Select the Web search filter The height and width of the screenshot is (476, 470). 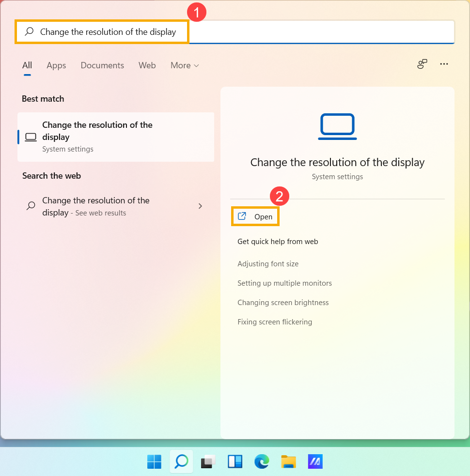(147, 65)
